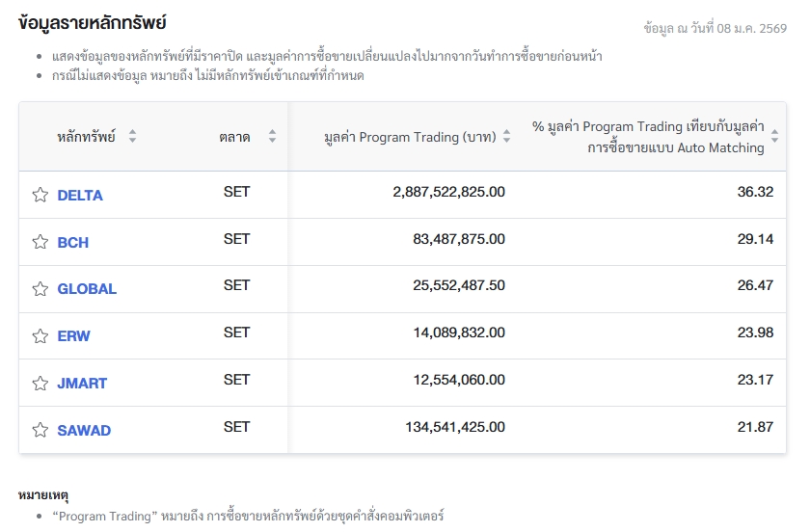Toggle the JMART favorite star
810x532 pixels.
click(40, 384)
